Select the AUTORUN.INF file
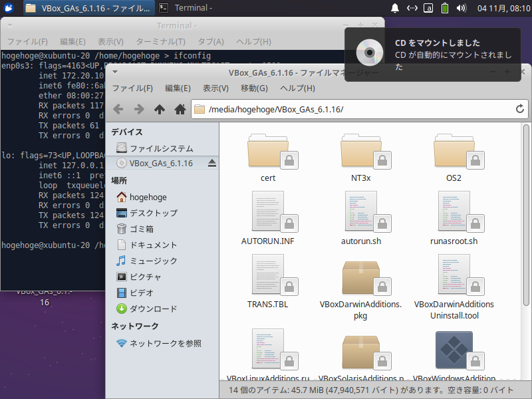This screenshot has height=399, width=532. point(268,219)
